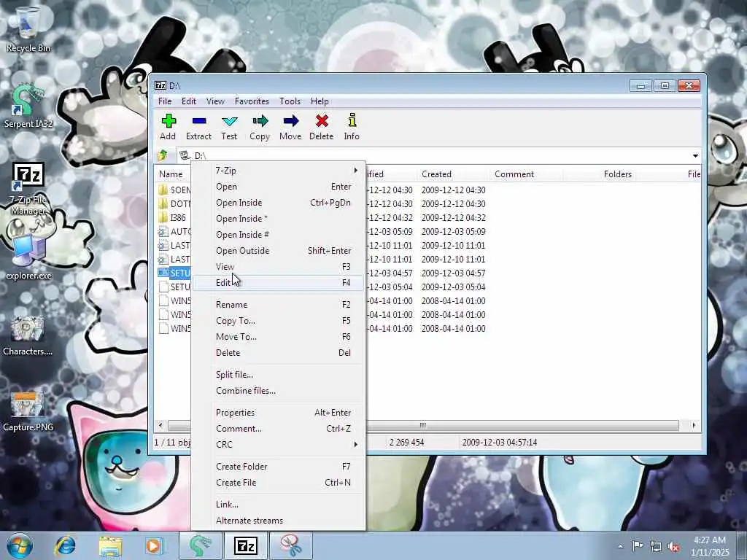Screen dimensions: 747x560
Task: Click the Move toolbar icon
Action: (x=290, y=127)
